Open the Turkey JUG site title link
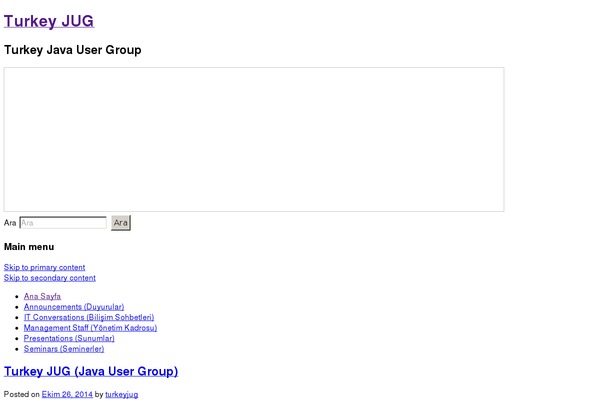This screenshot has height=400, width=600. tap(49, 21)
